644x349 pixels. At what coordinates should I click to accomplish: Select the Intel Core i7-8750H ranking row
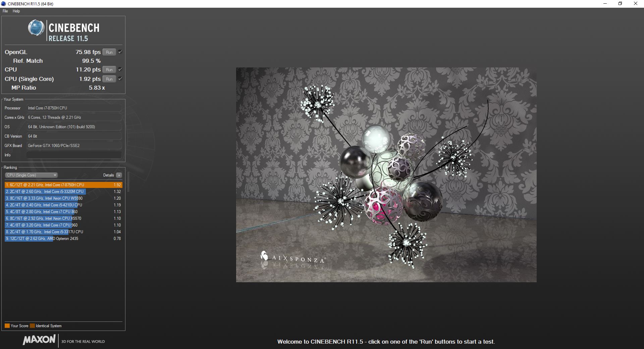(x=63, y=185)
